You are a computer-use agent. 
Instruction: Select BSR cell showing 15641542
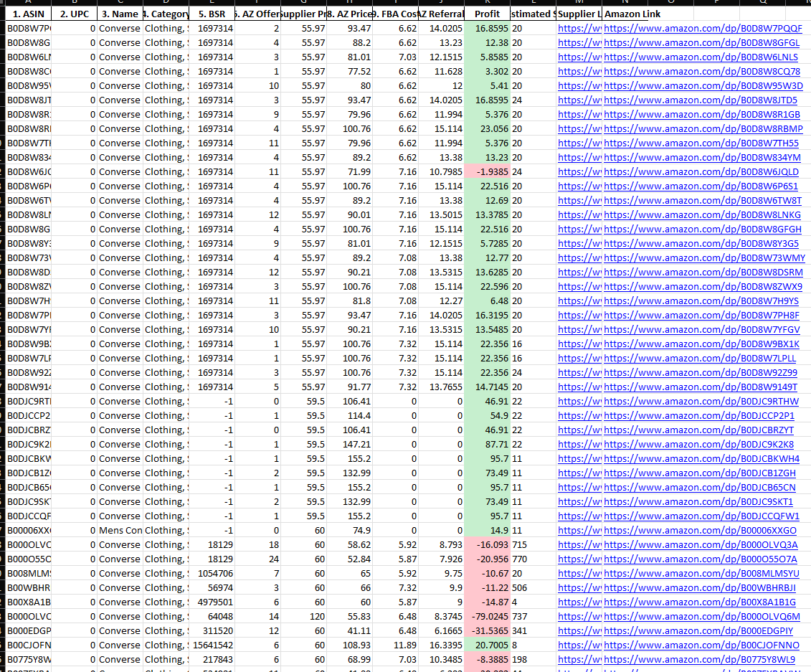pyautogui.click(x=212, y=645)
